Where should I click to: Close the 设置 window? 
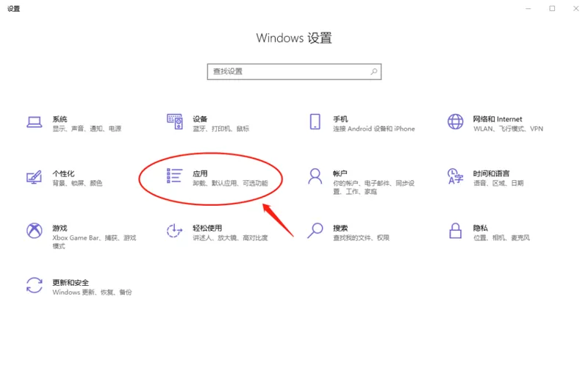576,9
